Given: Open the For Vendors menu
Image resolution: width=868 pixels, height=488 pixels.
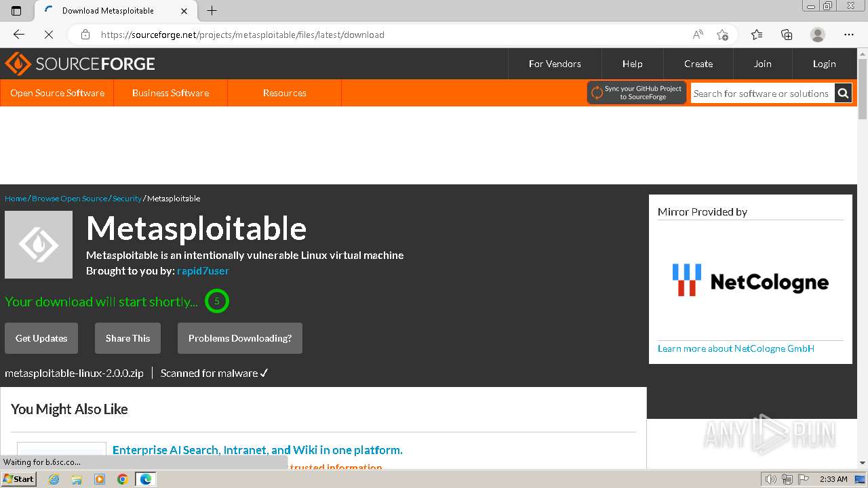Looking at the screenshot, I should 555,64.
